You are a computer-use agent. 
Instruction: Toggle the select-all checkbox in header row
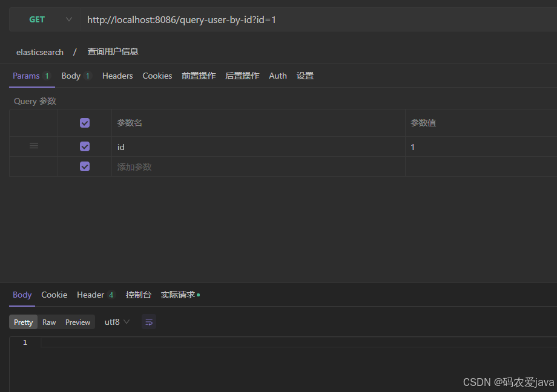(x=85, y=123)
